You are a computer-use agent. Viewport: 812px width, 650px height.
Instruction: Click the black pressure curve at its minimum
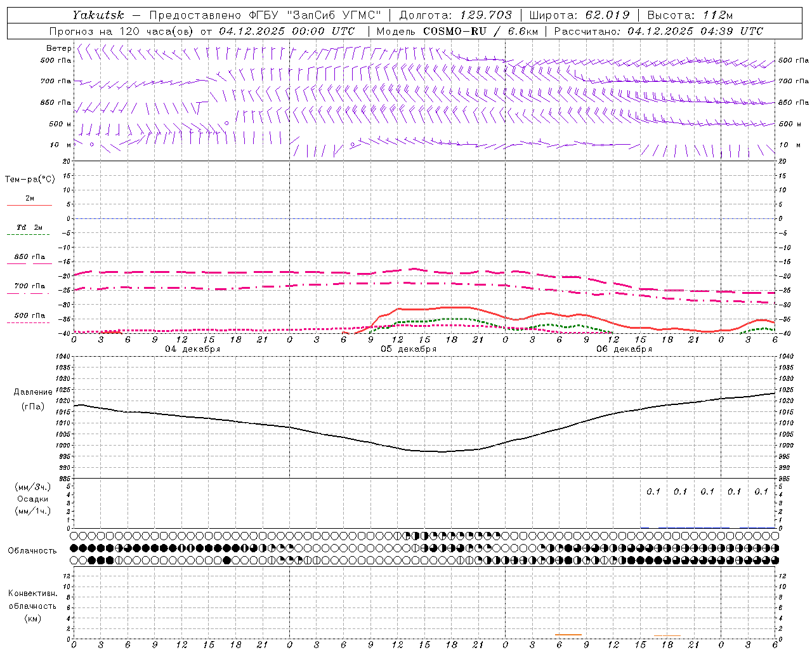click(442, 452)
